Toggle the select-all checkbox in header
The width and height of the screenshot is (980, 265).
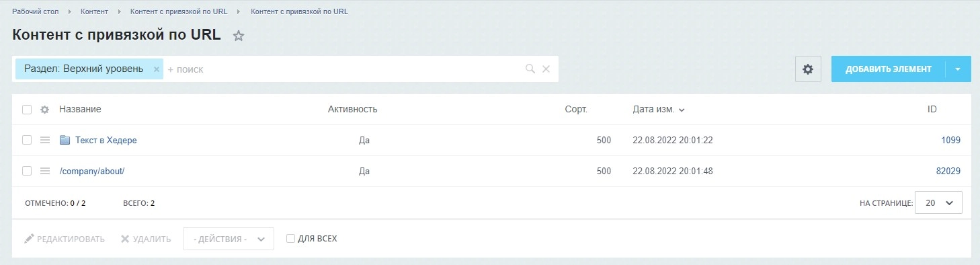pyautogui.click(x=27, y=110)
